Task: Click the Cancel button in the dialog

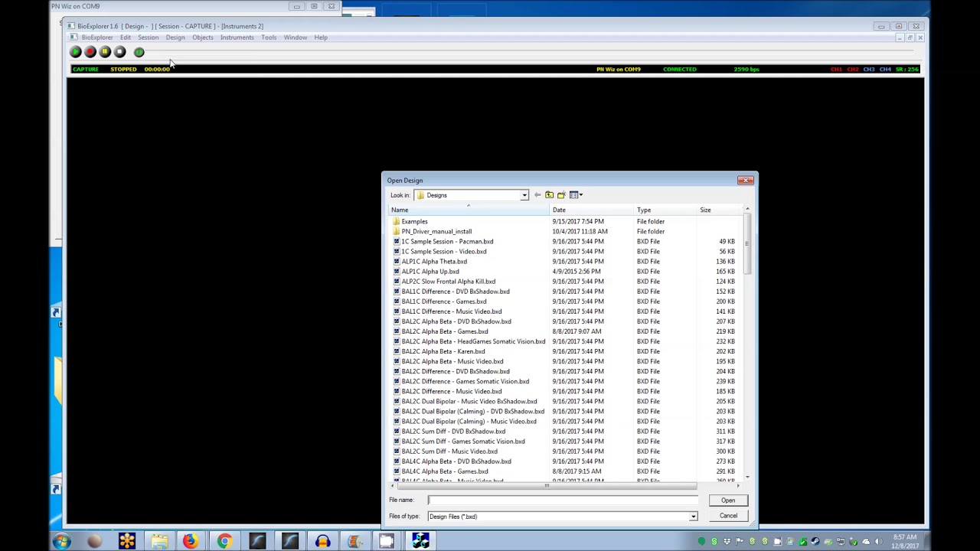Action: click(727, 516)
